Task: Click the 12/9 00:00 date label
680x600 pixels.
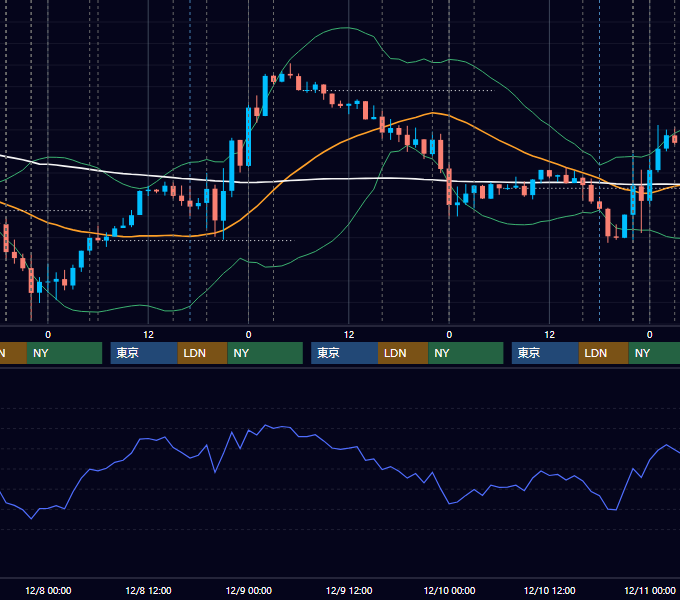Action: coord(248,590)
